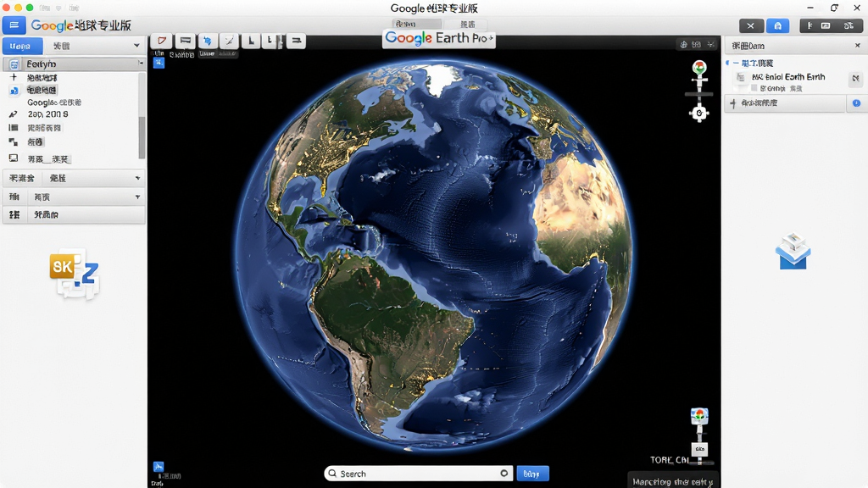Image resolution: width=868 pixels, height=488 pixels.
Task: Click the small blue square icon below the toolbar
Action: (x=159, y=63)
